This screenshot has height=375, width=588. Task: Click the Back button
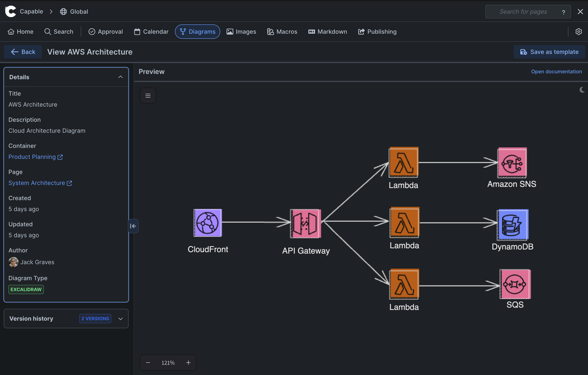pos(23,52)
